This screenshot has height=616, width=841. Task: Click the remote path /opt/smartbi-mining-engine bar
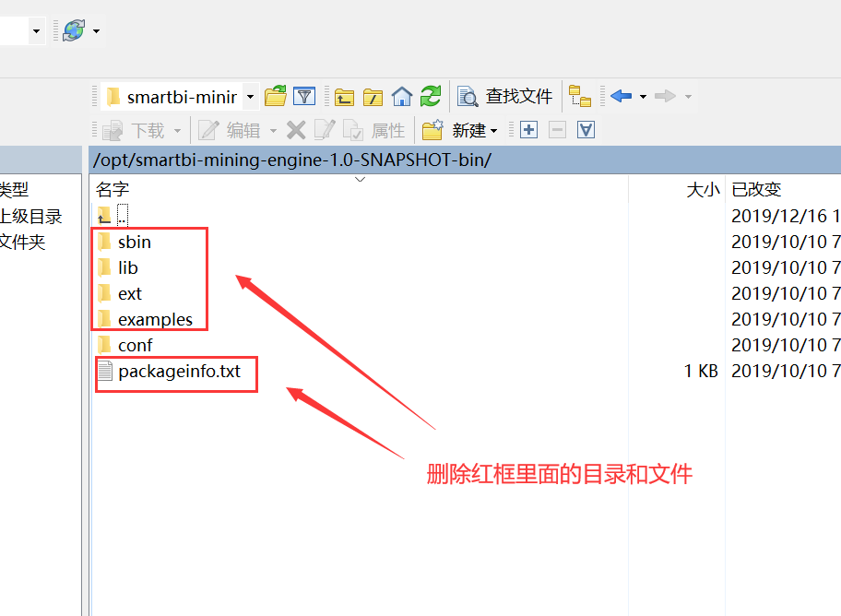coord(465,160)
